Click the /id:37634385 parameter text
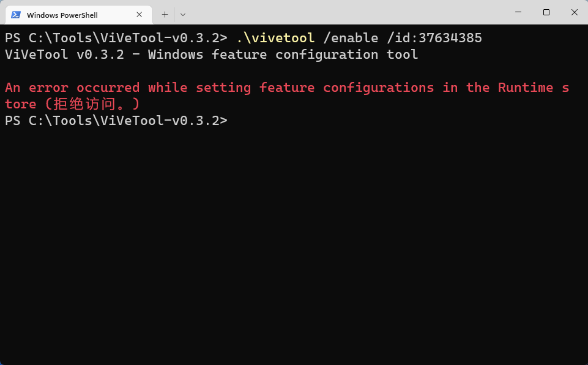 434,38
